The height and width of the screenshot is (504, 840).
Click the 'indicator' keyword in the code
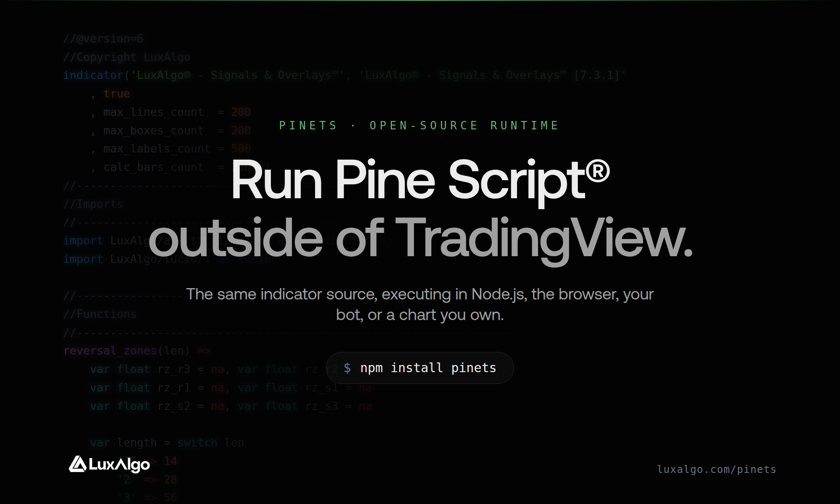tap(93, 75)
